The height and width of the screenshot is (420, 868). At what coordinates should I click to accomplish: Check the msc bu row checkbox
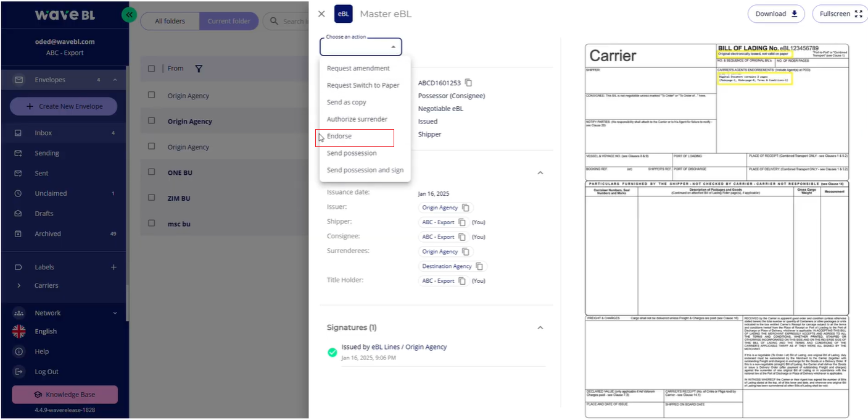152,223
